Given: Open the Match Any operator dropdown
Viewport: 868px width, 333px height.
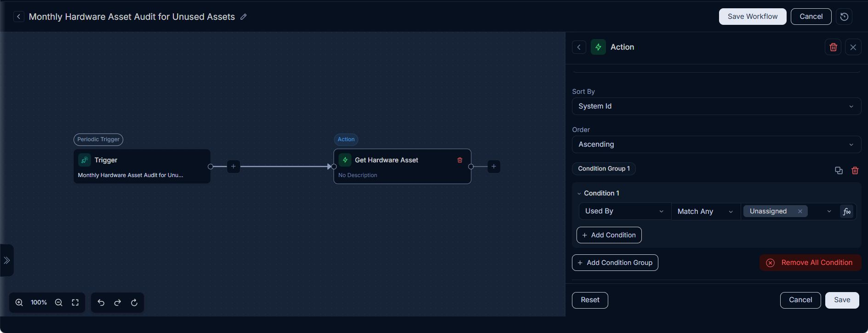Looking at the screenshot, I should (706, 211).
